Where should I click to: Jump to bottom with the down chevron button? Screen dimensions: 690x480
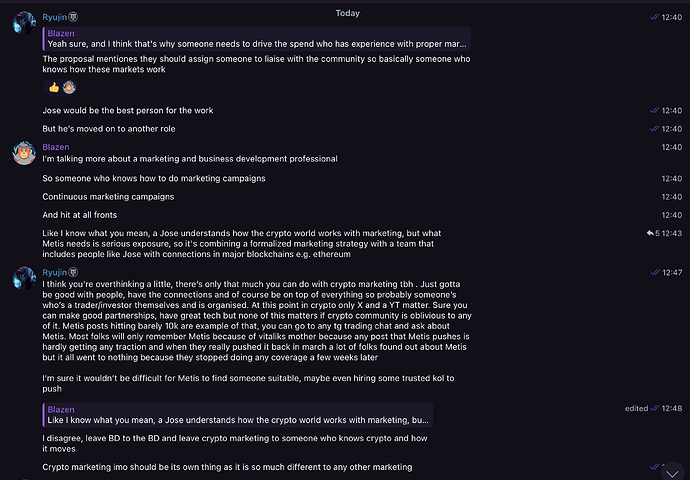coord(672,473)
